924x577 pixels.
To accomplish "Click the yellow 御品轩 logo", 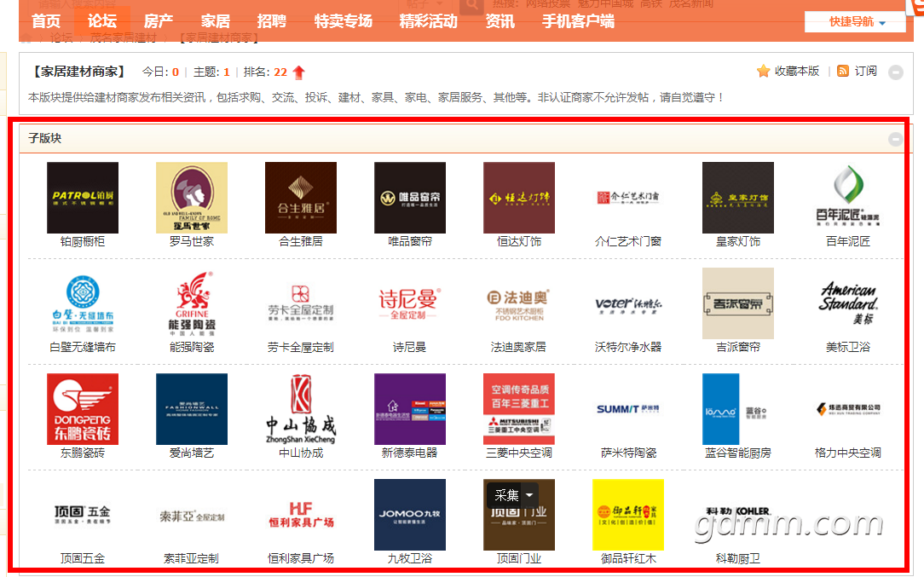I will [628, 515].
